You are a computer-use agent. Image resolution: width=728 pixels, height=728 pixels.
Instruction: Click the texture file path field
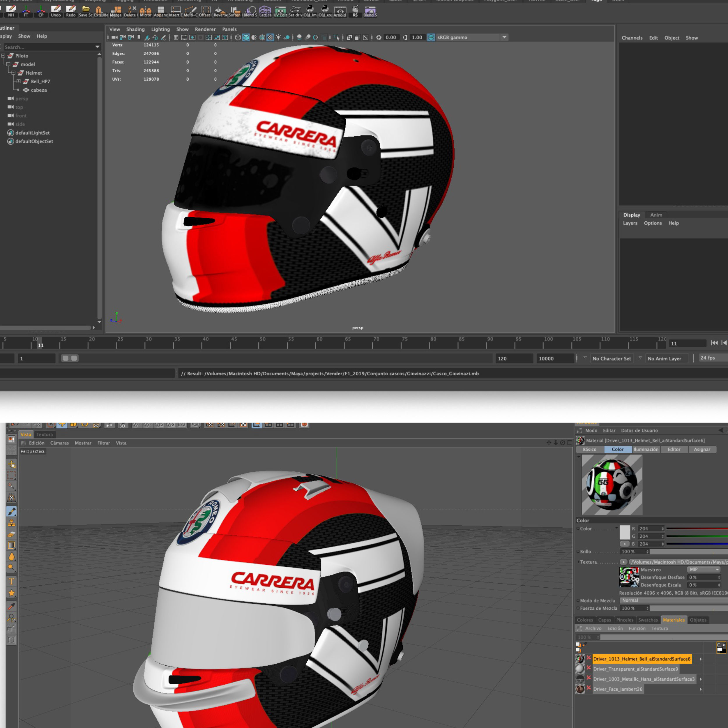coord(678,562)
